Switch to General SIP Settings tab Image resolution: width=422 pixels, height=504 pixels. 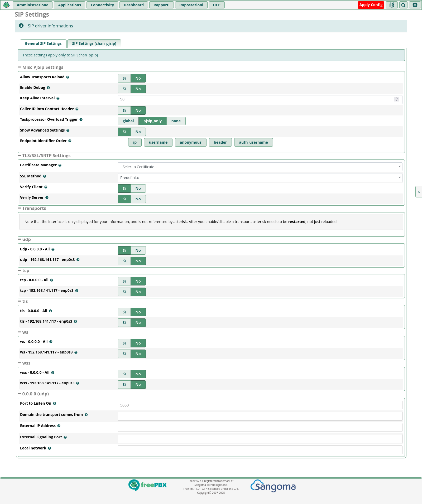click(x=43, y=43)
